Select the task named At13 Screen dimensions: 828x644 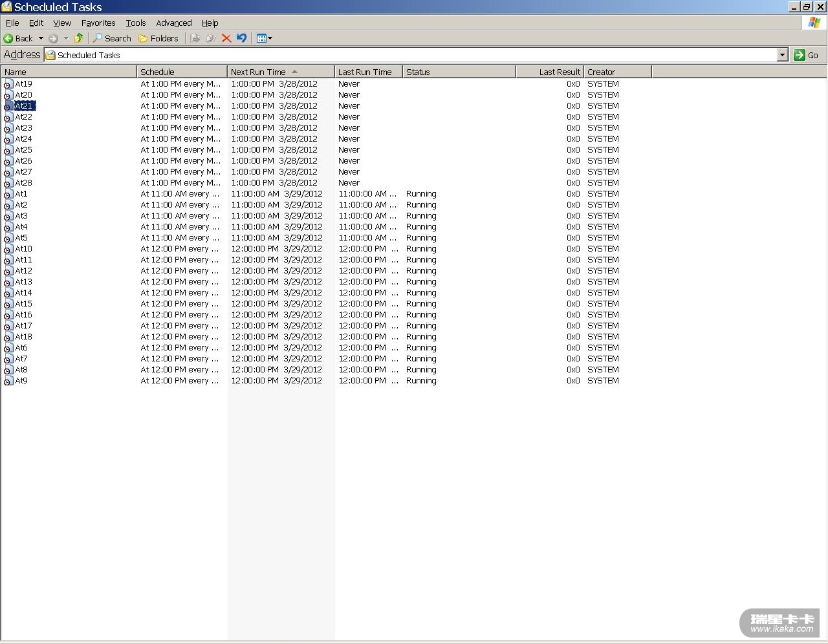24,282
